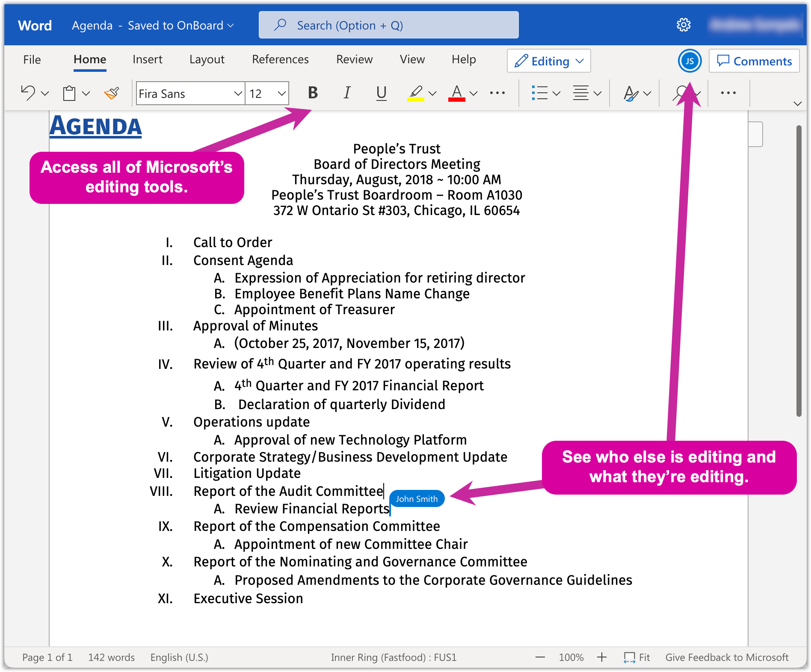Click the Word app name
This screenshot has height=672, width=811.
pos(35,26)
